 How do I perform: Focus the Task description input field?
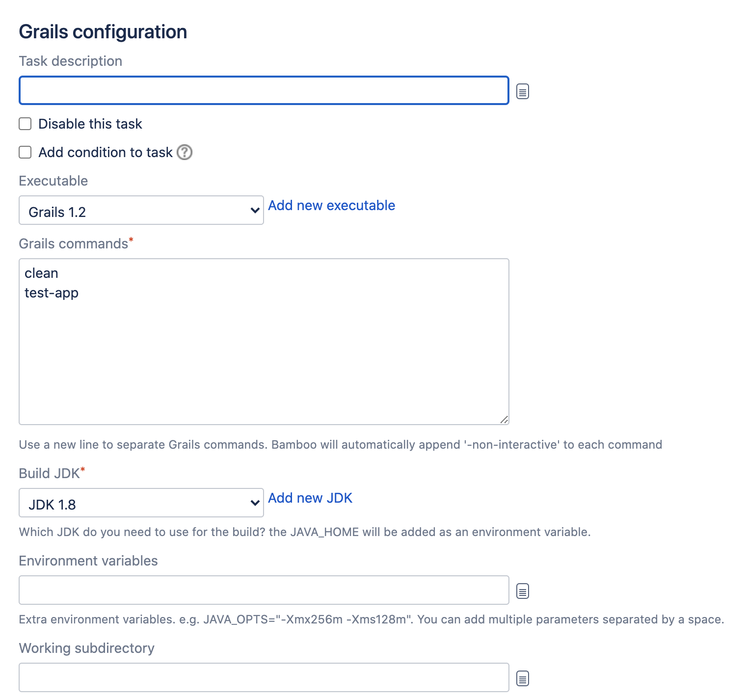pyautogui.click(x=264, y=91)
